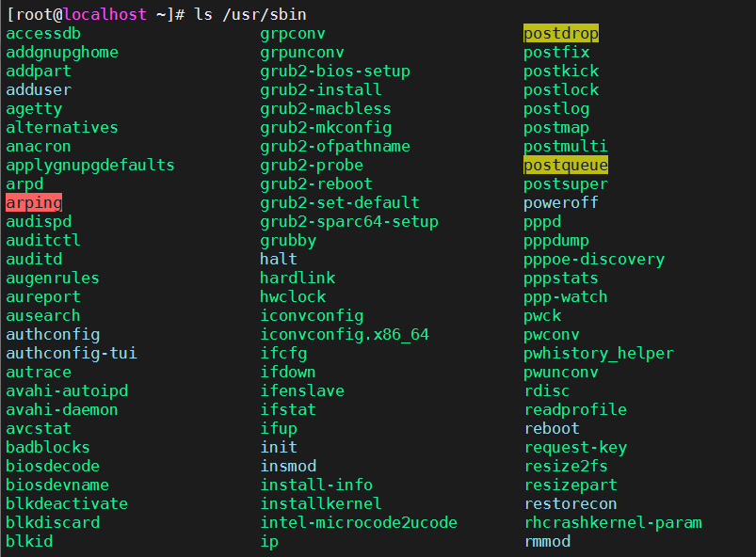Click the applygnupgdefaults filename
756x557 pixels.
click(90, 165)
